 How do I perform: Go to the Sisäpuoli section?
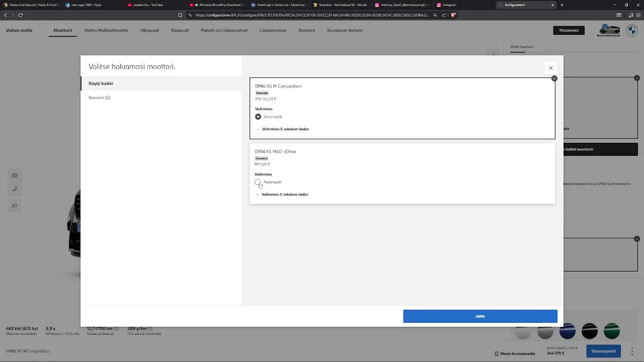[180, 30]
